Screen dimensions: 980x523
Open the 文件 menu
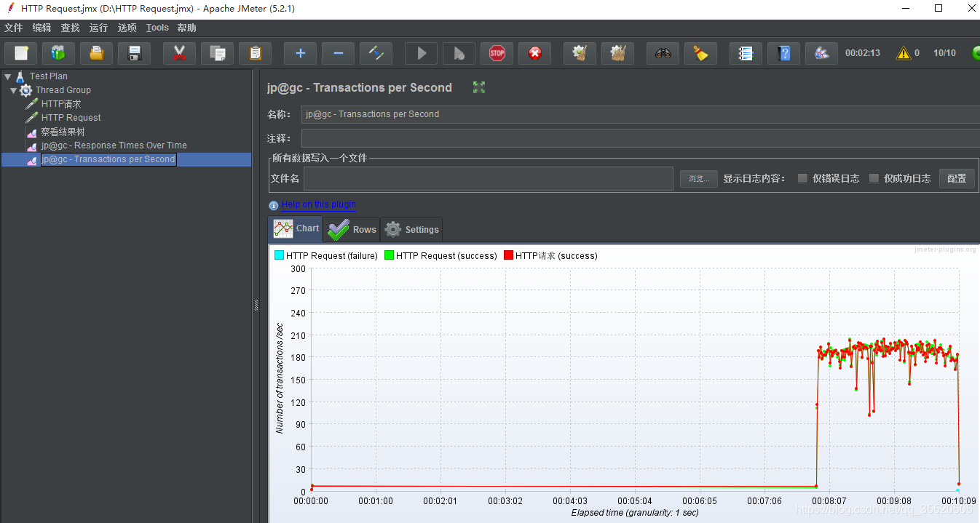(14, 28)
